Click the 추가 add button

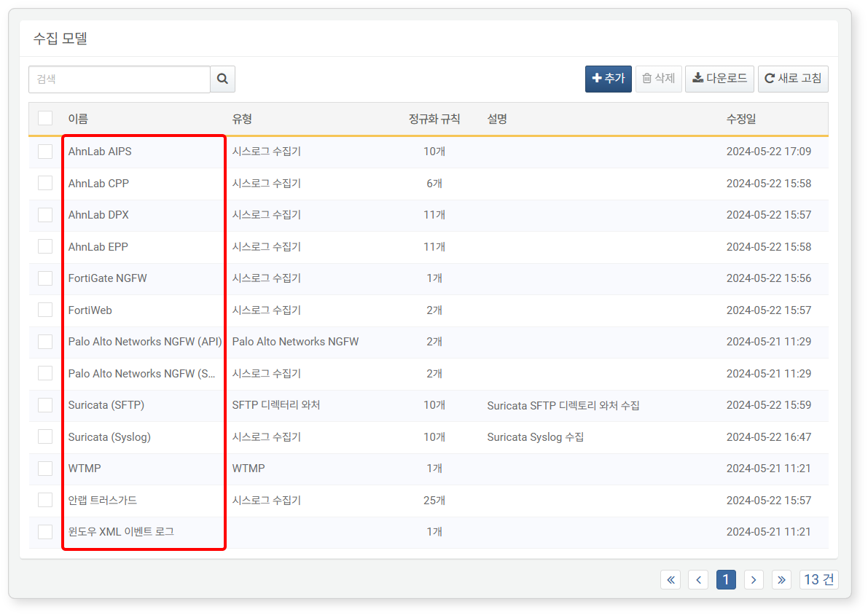pyautogui.click(x=608, y=79)
